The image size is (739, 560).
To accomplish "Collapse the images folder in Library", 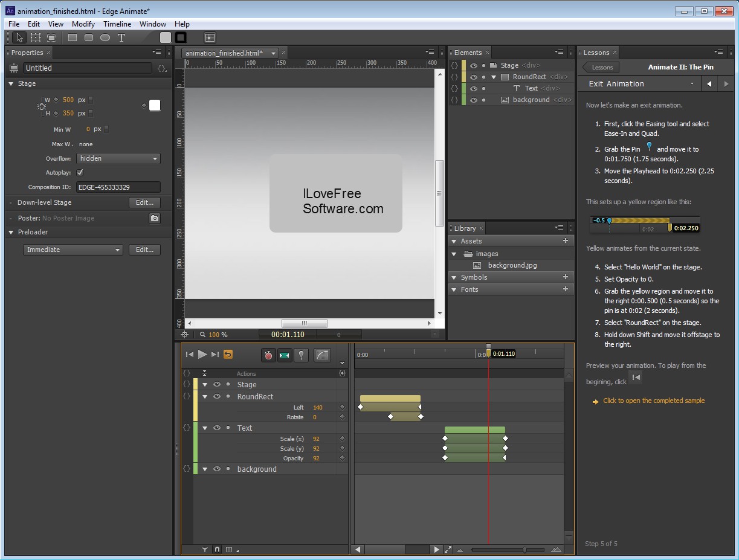I will [x=454, y=254].
